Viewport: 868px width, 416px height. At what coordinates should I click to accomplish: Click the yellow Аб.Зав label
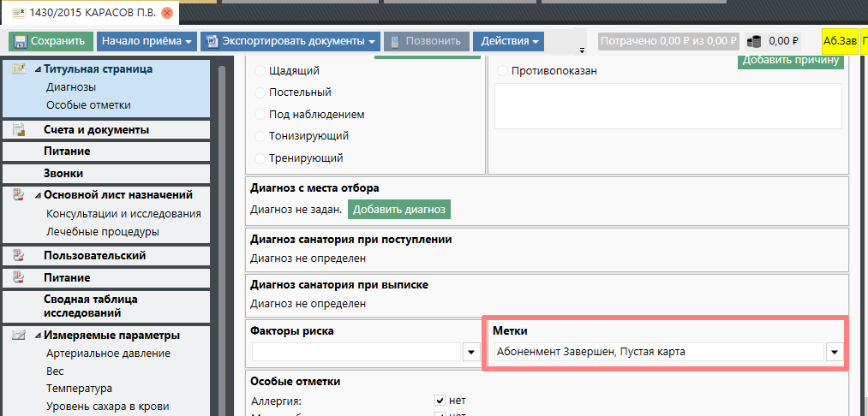(x=840, y=41)
